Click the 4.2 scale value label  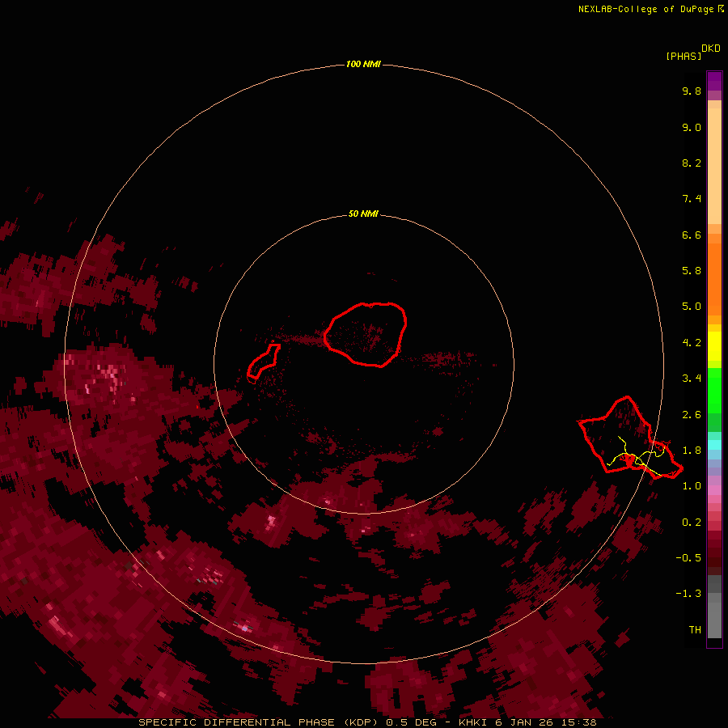point(692,343)
